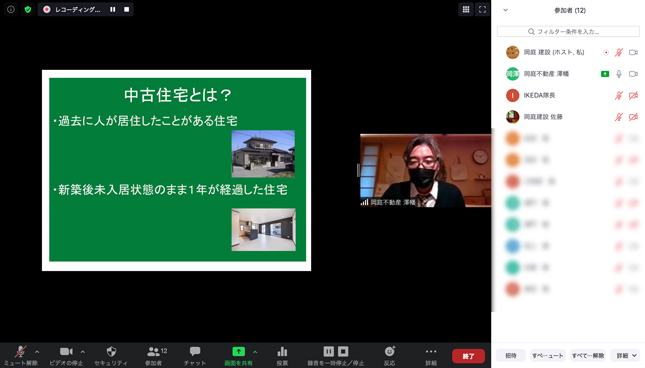Toggle video stop (ビデオの停止)
This screenshot has height=368, width=645.
pos(66,356)
